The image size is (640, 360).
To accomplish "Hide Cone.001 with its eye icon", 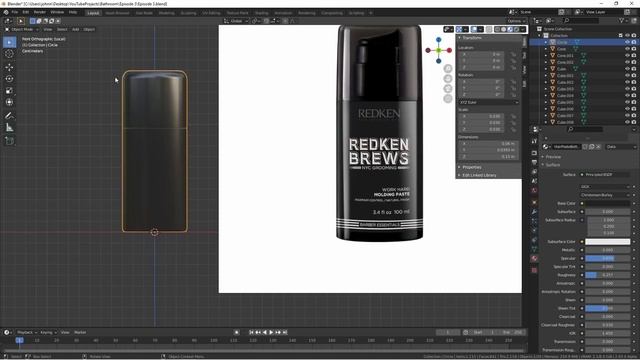I will coord(627,56).
